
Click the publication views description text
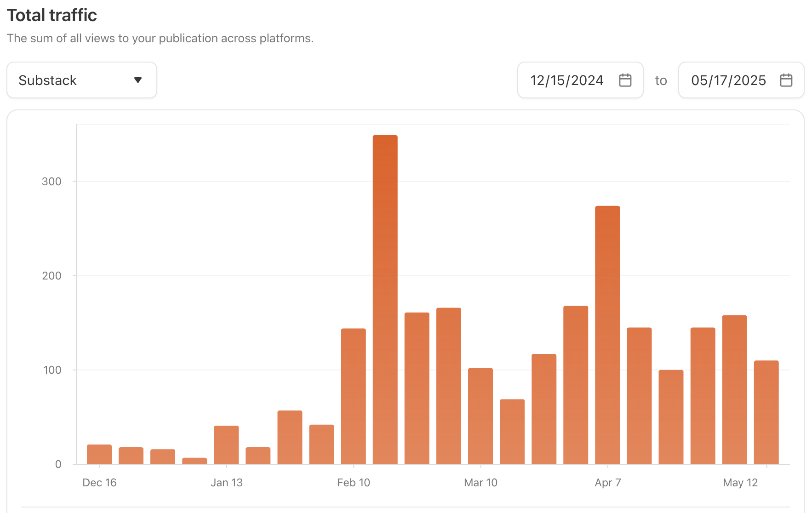160,38
